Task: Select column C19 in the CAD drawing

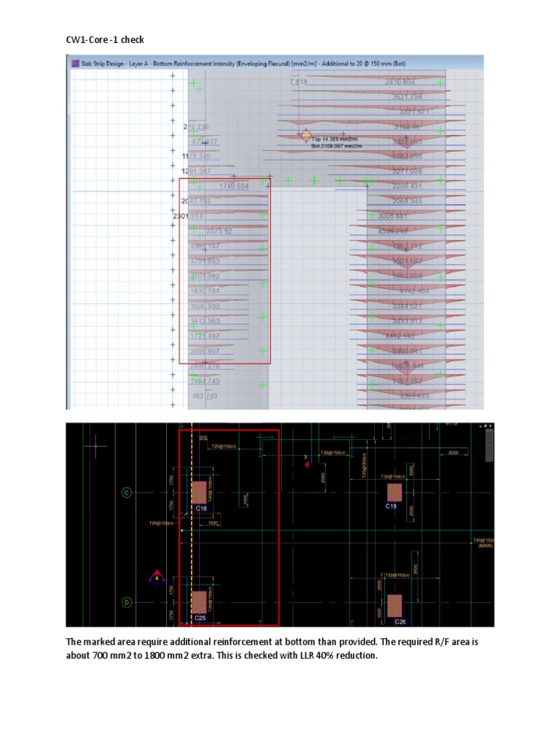Action: pyautogui.click(x=394, y=492)
